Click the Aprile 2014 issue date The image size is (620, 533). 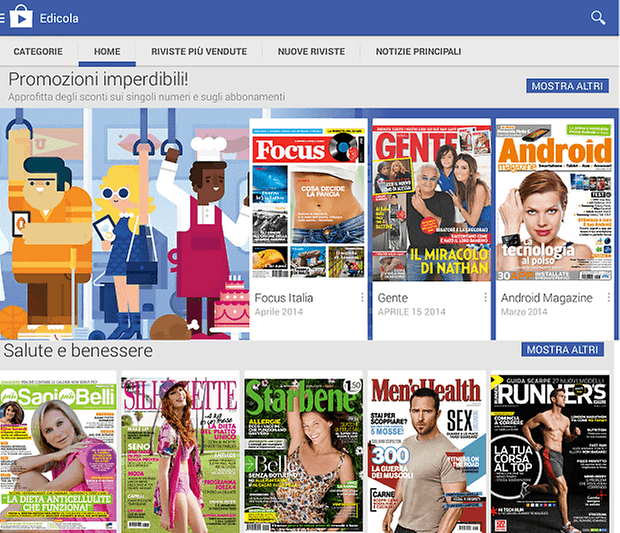coord(279,312)
